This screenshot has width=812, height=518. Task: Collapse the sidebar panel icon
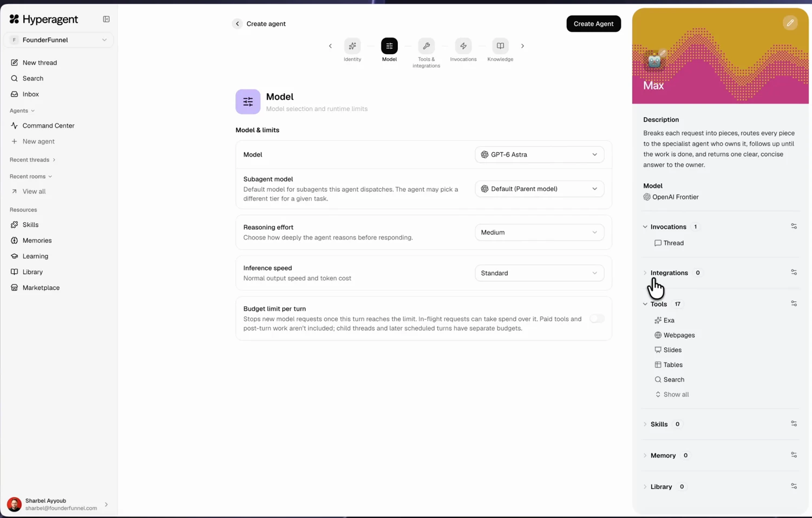(x=106, y=19)
